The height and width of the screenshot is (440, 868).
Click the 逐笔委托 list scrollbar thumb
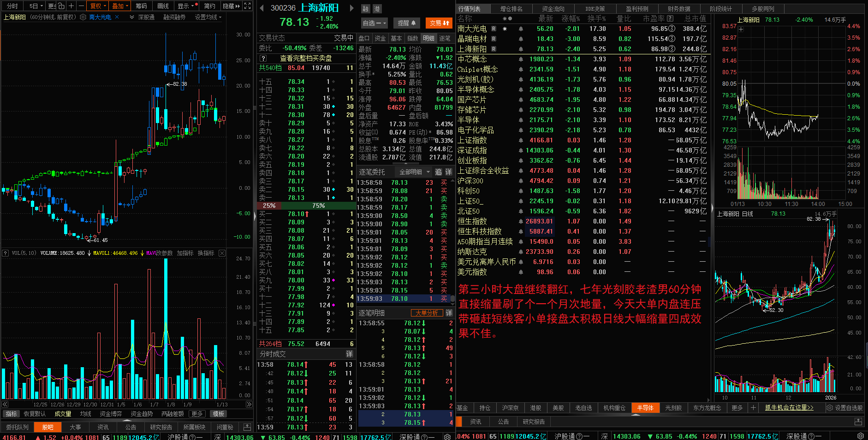click(x=452, y=299)
